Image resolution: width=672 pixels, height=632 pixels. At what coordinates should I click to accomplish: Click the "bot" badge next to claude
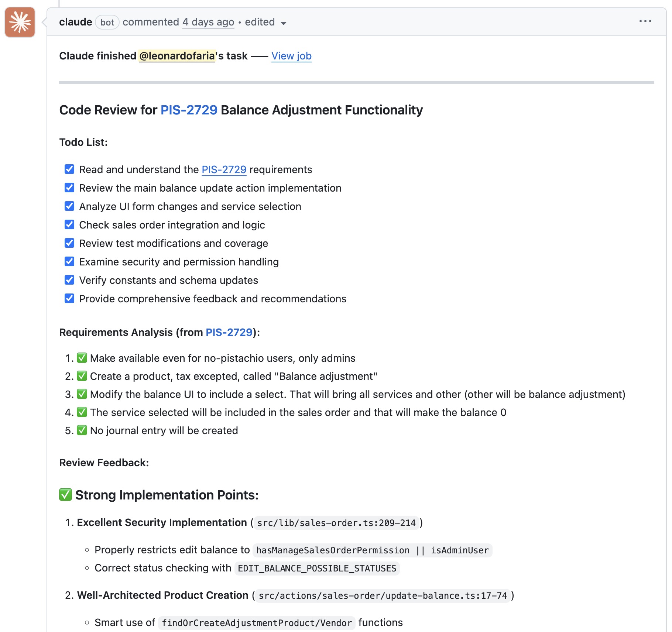(107, 22)
